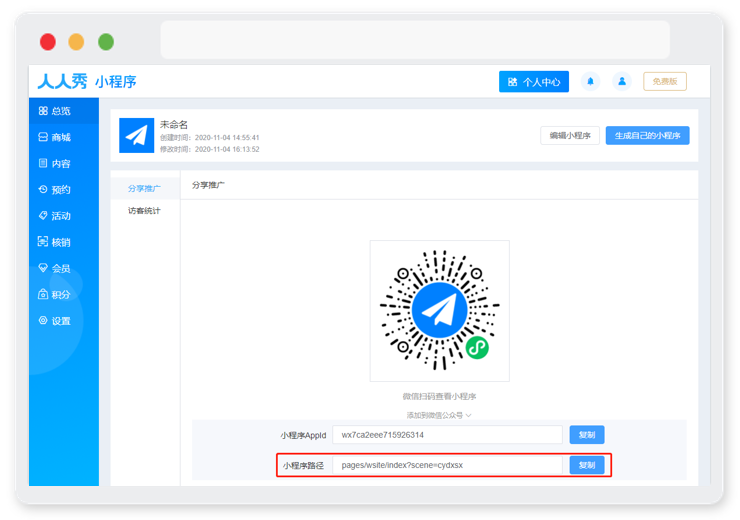
Task: Click the 免费版 badge button
Action: (x=664, y=81)
